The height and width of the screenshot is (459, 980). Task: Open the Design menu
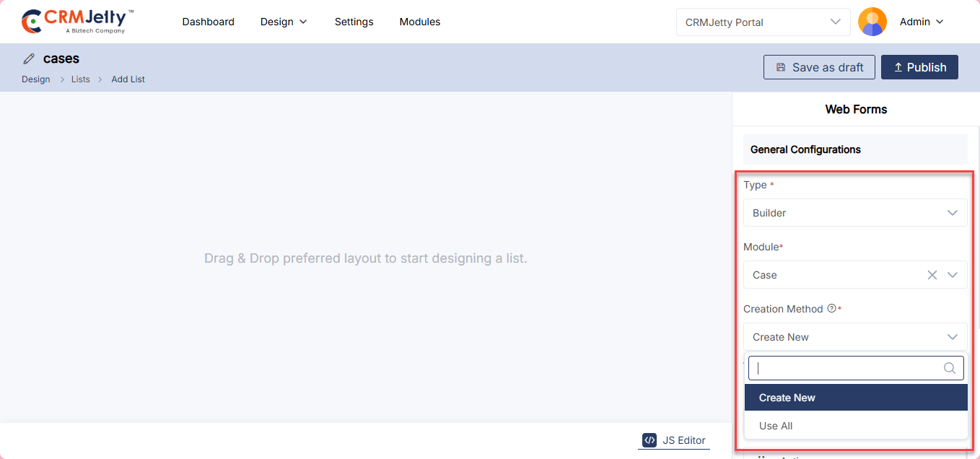tap(284, 22)
